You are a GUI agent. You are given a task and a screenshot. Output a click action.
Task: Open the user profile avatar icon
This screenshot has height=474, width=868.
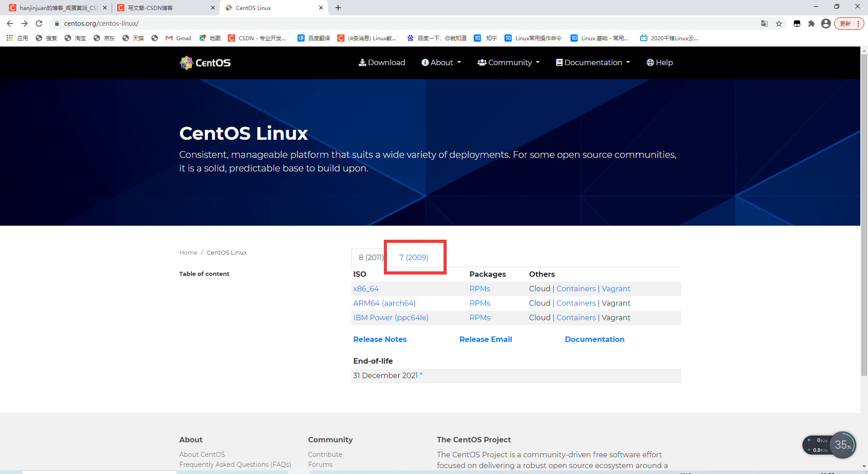click(x=826, y=24)
